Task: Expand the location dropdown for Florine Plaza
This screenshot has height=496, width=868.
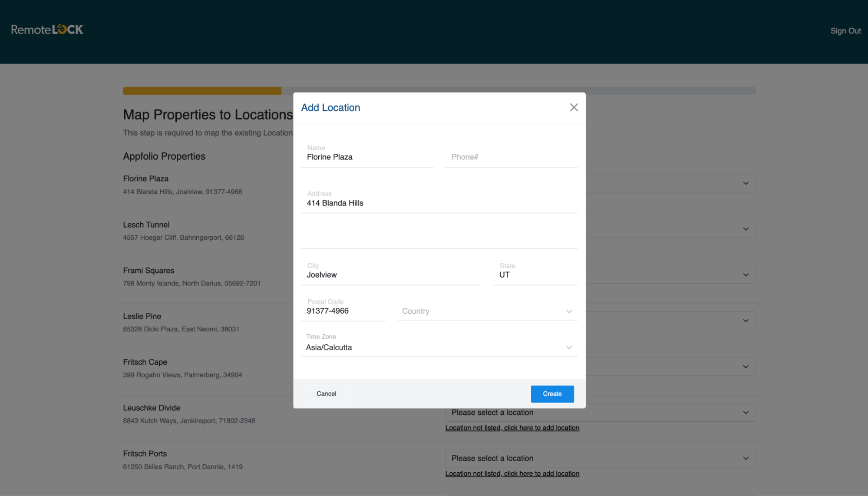Action: (x=745, y=183)
